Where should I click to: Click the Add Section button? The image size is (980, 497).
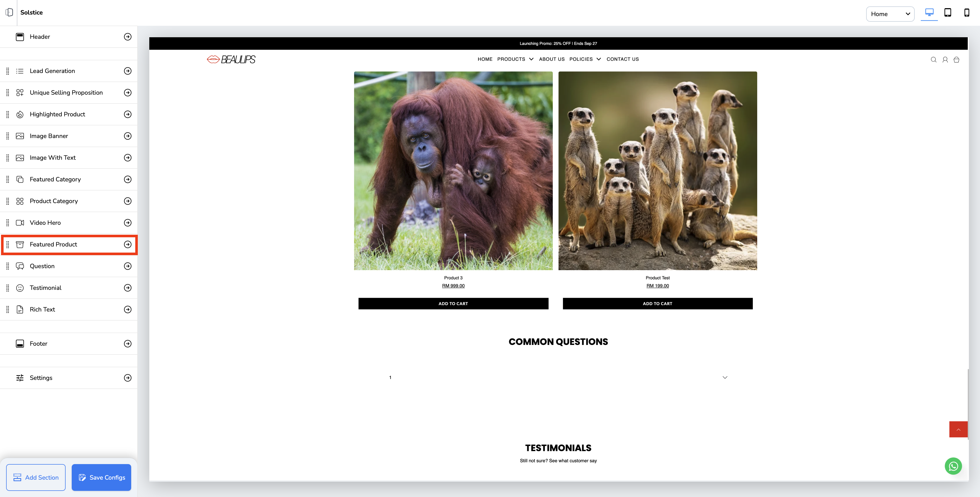[x=36, y=477]
